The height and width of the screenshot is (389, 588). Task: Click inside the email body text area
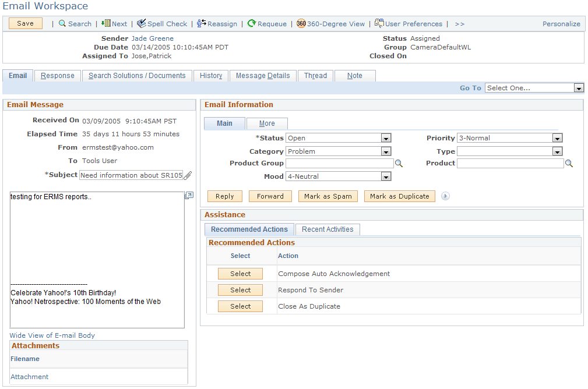coord(97,260)
